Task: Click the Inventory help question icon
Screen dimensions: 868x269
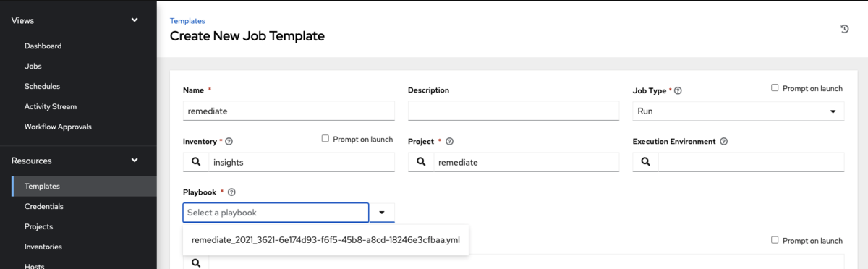Action: [229, 142]
